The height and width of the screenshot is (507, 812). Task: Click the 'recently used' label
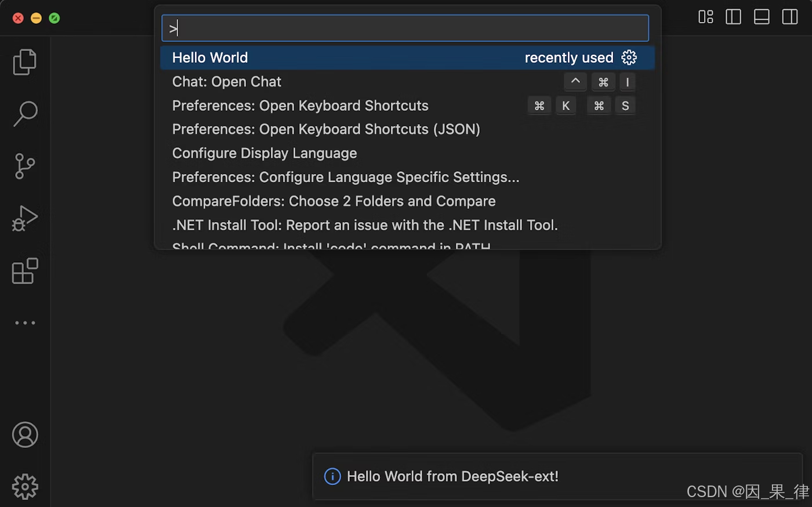[x=569, y=57]
